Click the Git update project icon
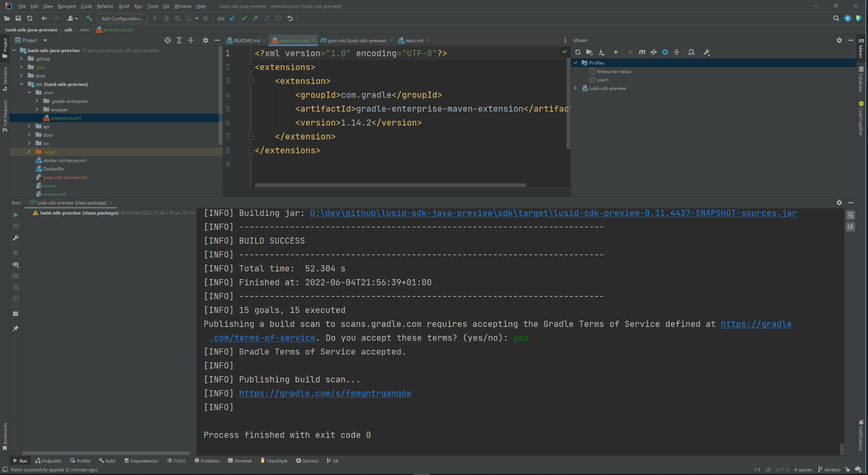The image size is (868, 475). (x=232, y=18)
